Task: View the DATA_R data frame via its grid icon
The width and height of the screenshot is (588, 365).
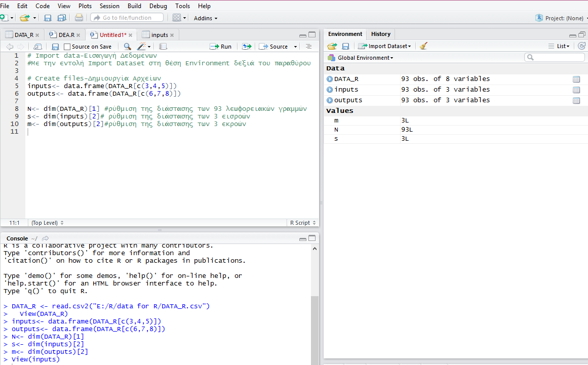Action: click(576, 79)
